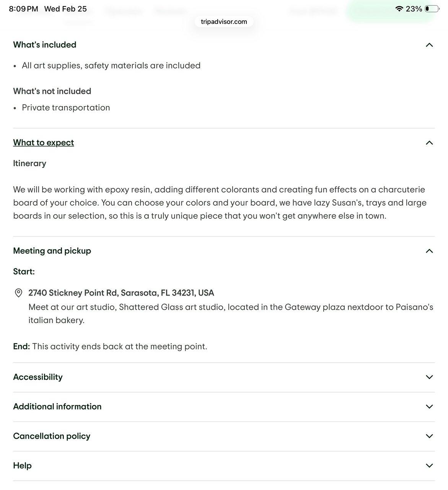Tap the 8:09 PM clock in status bar

click(23, 9)
